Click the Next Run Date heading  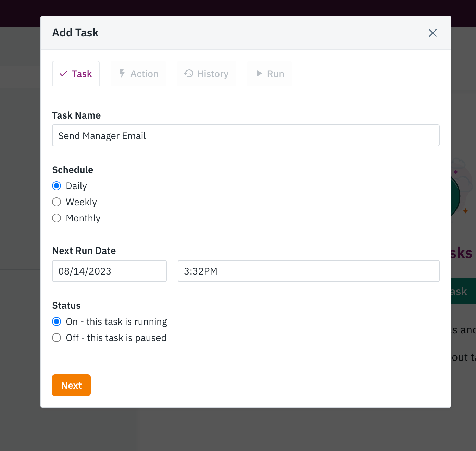pyautogui.click(x=84, y=251)
